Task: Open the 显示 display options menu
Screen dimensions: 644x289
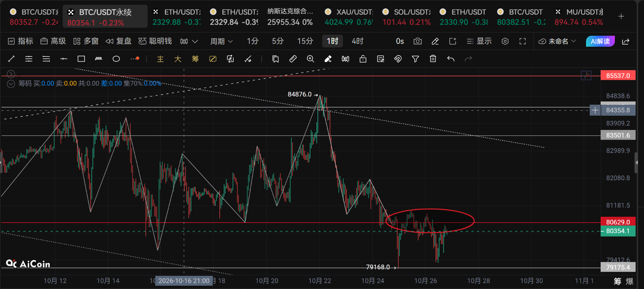Action: click(479, 41)
